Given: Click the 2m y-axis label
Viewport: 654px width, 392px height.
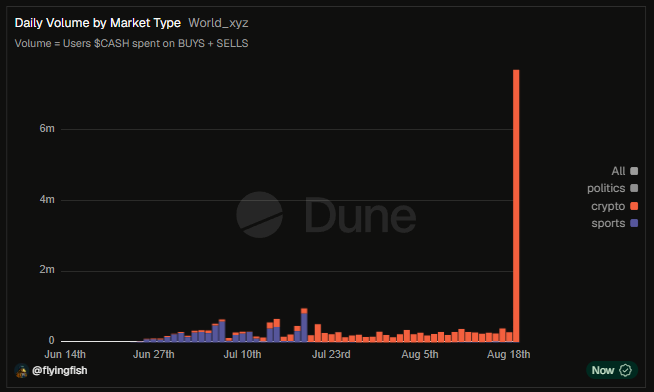Looking at the screenshot, I should (x=47, y=270).
